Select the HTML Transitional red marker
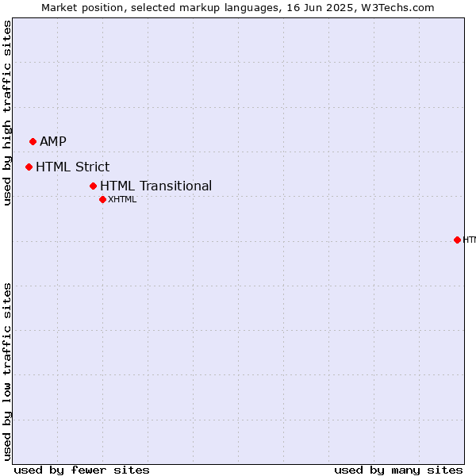This screenshot has width=476, height=476. pos(93,186)
